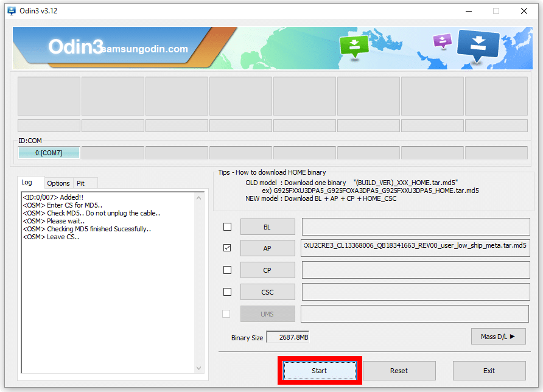This screenshot has width=543, height=392.
Task: Click the green download bubble icon in banner
Action: (354, 46)
